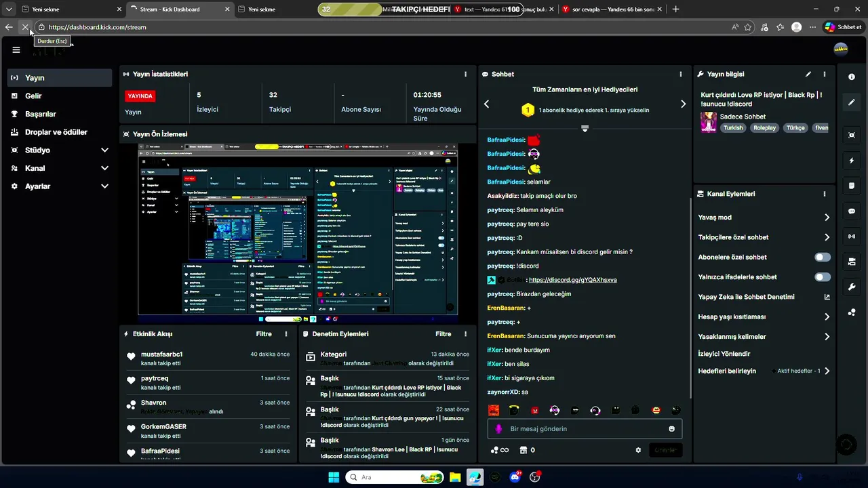Screen dimensions: 868x488
Task: Click the lightning bolt icon in right rail
Action: tap(852, 161)
